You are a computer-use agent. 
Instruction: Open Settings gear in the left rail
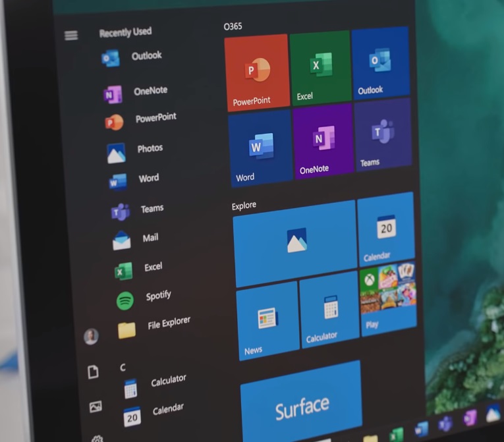click(x=98, y=439)
